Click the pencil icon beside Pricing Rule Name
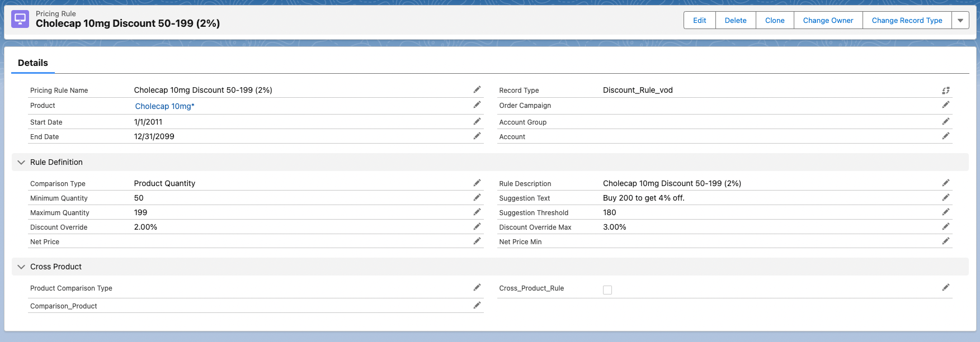Image resolution: width=980 pixels, height=342 pixels. click(x=477, y=89)
